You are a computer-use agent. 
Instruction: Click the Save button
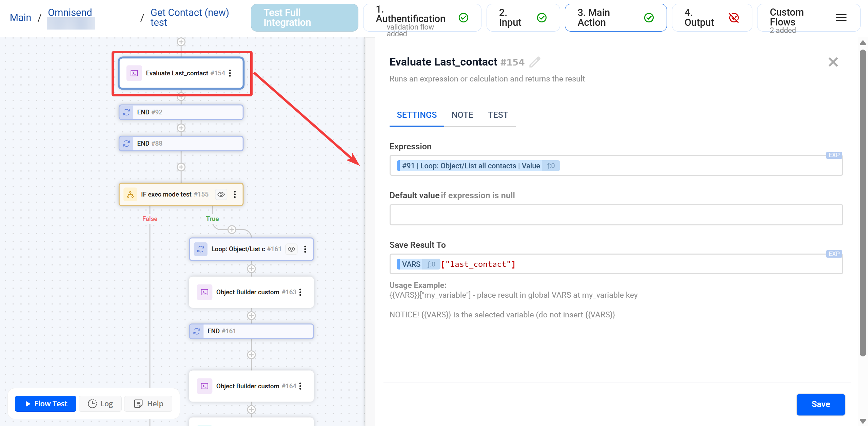pyautogui.click(x=821, y=404)
